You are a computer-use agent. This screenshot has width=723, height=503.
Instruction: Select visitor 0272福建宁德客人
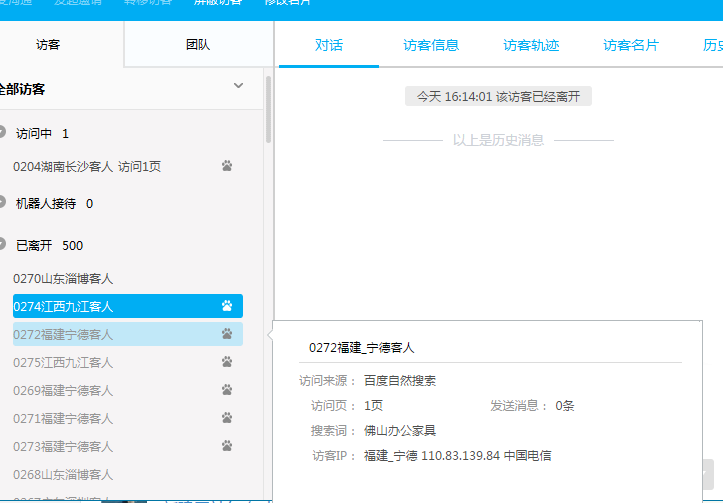[128, 334]
